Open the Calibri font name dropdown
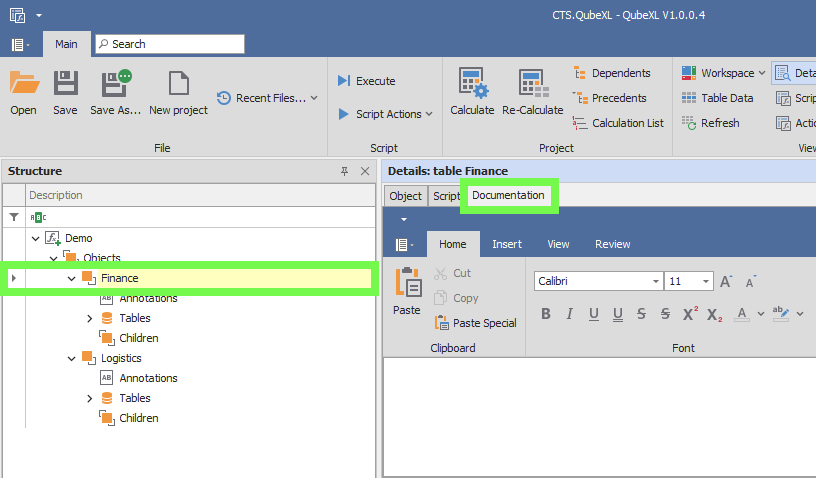 click(x=656, y=281)
